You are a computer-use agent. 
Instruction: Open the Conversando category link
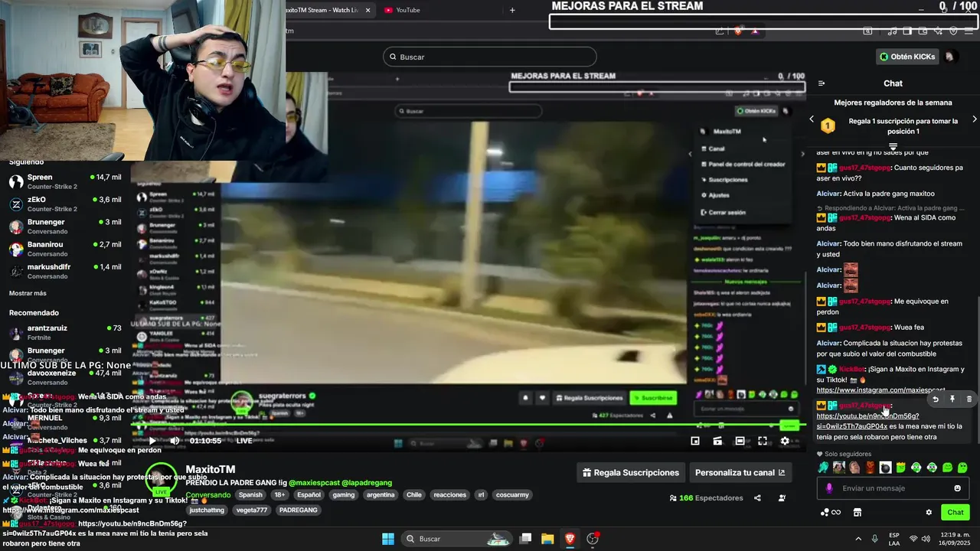[208, 494]
